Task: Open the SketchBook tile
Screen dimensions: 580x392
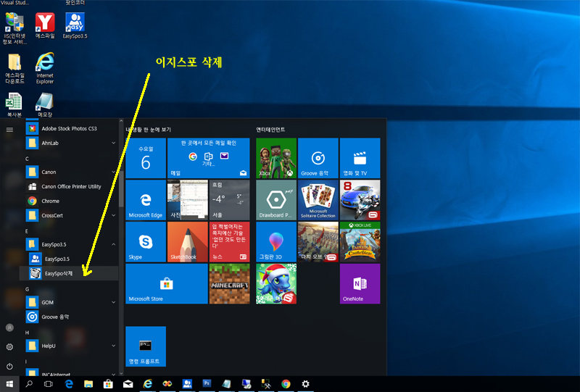Action: [x=188, y=242]
